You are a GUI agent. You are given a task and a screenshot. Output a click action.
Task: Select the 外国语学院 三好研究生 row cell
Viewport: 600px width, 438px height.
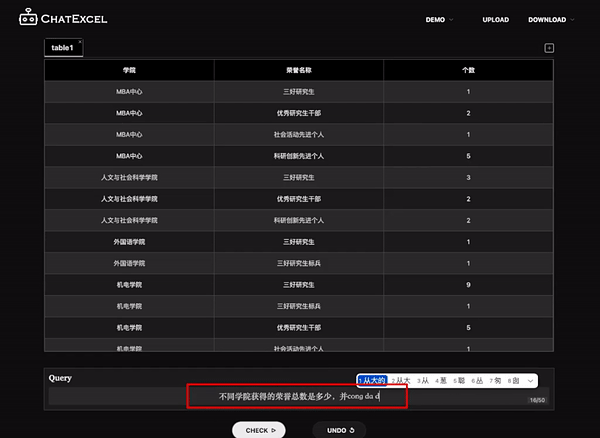coord(298,242)
